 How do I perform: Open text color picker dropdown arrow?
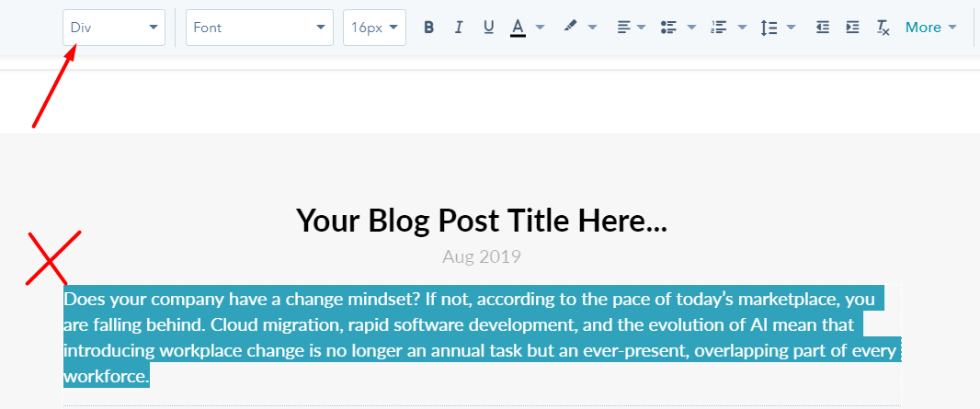[540, 28]
